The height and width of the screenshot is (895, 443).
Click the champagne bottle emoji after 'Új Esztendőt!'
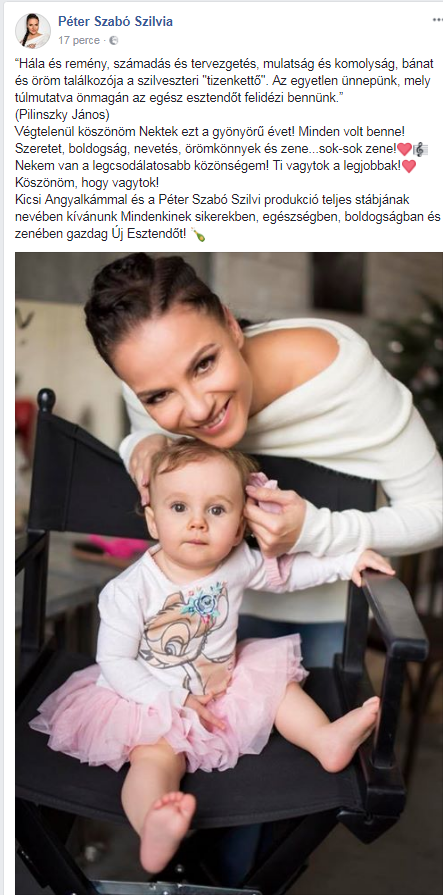[199, 235]
